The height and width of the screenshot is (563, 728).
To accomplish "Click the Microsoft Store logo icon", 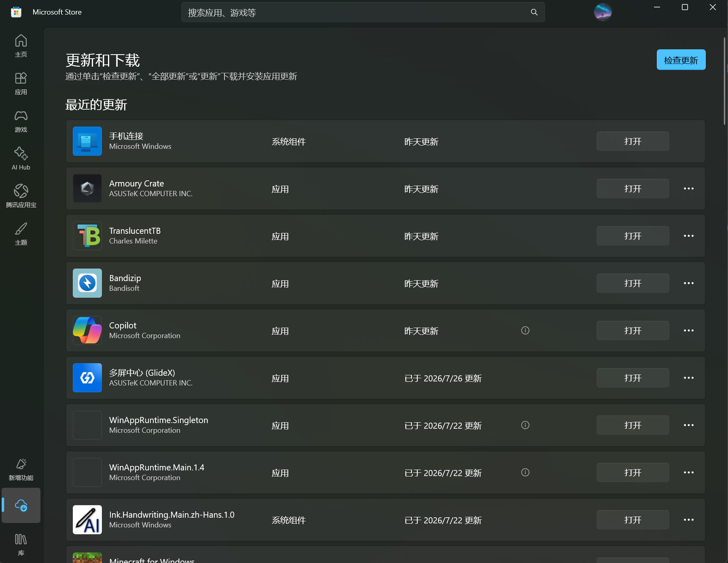I will point(16,12).
